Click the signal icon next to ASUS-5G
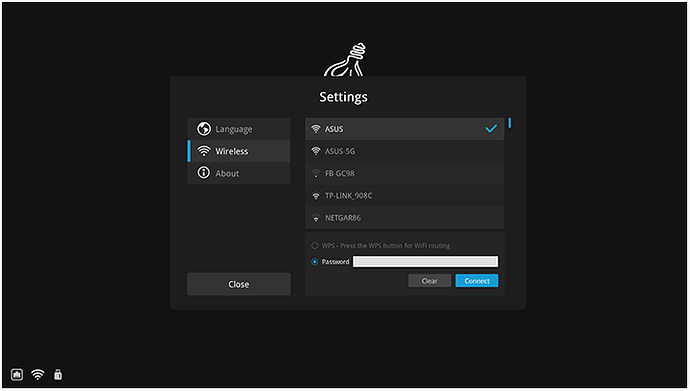The height and width of the screenshot is (391, 690). point(316,151)
